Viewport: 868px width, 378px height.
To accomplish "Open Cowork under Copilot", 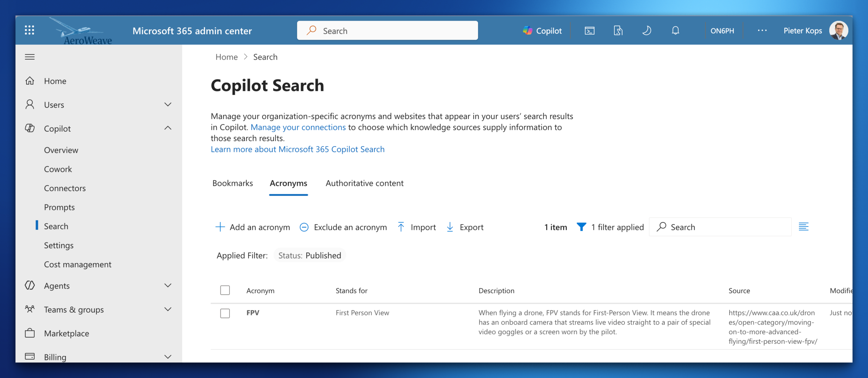I will (58, 169).
